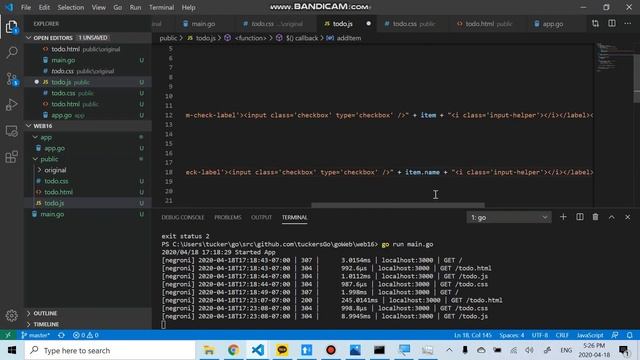Show hidden system tray icons

coord(449,350)
